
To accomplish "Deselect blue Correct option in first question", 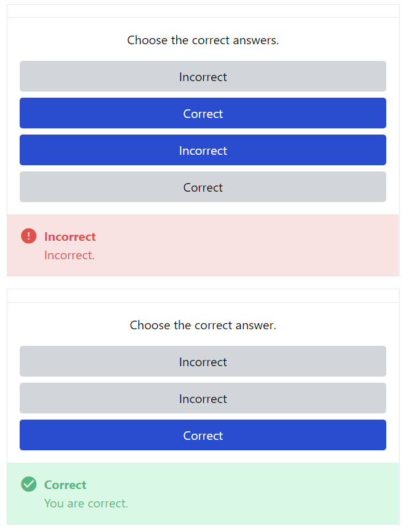I will (x=203, y=113).
